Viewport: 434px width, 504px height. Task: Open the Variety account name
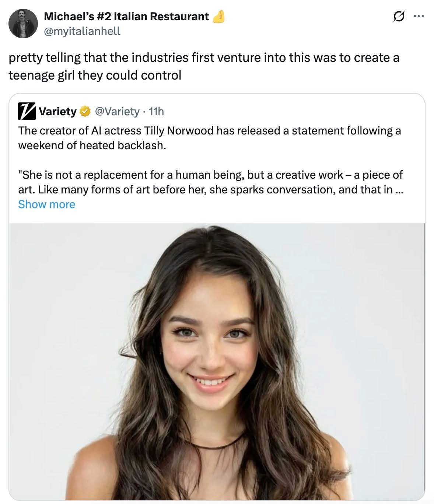click(x=57, y=111)
